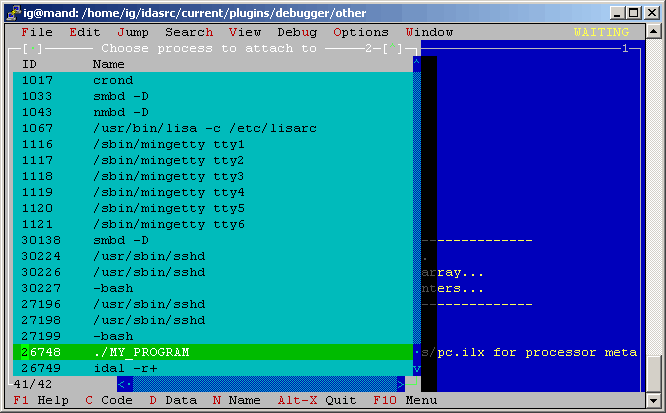Click the dialog resize corner at bottom-right

tap(413, 384)
